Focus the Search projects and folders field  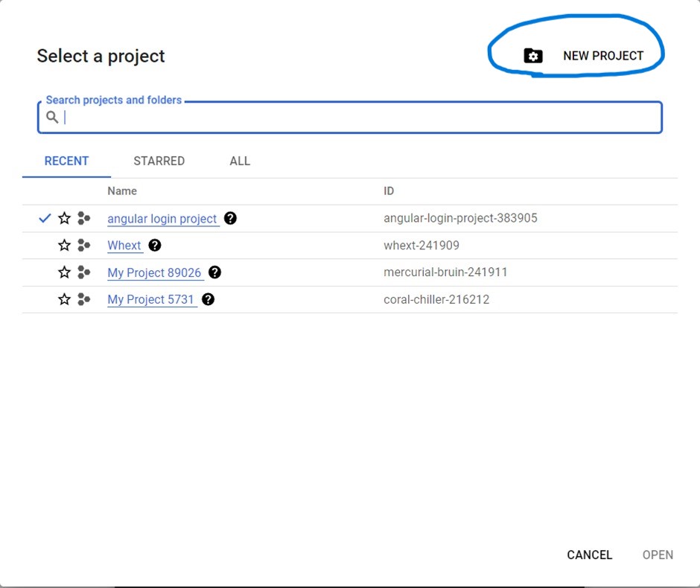click(x=357, y=118)
